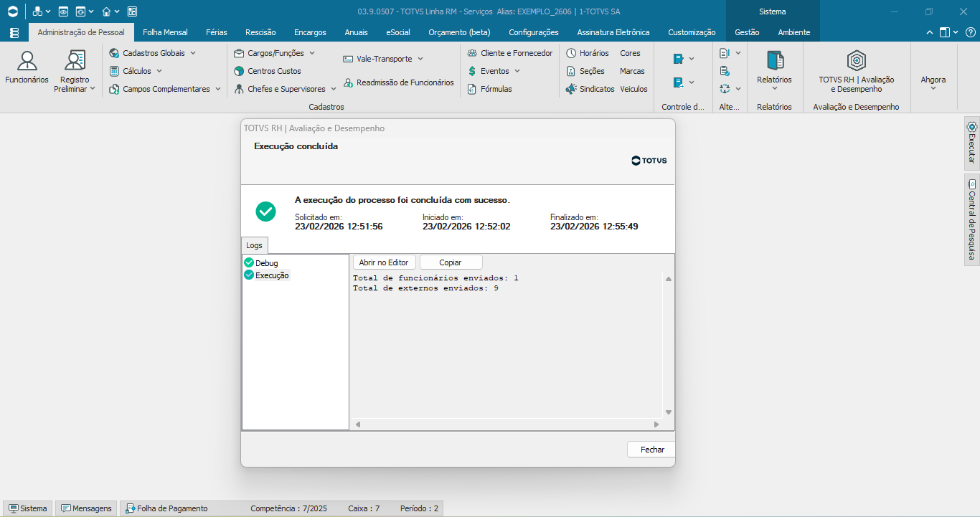This screenshot has height=517, width=980.
Task: Select the eSocial tab
Action: (398, 32)
